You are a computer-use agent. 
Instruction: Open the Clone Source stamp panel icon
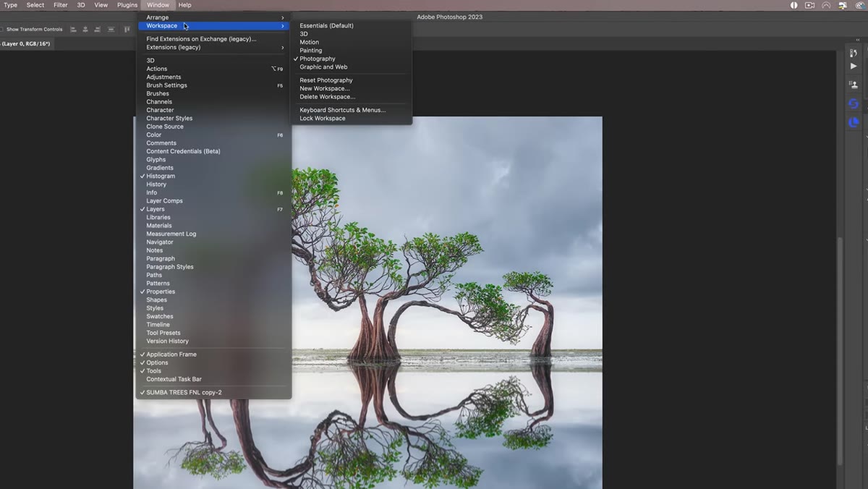click(854, 85)
